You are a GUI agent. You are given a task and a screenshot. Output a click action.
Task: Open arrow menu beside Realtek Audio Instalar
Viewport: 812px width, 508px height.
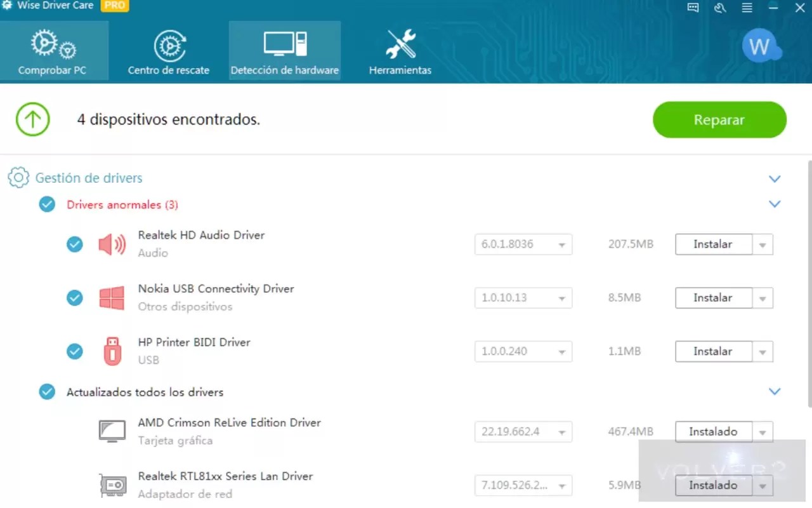point(763,244)
